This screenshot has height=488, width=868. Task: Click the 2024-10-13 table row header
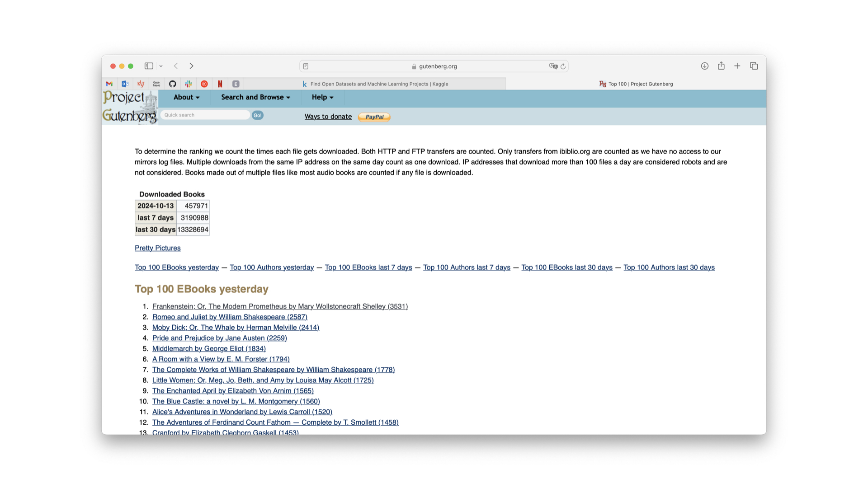tap(156, 206)
